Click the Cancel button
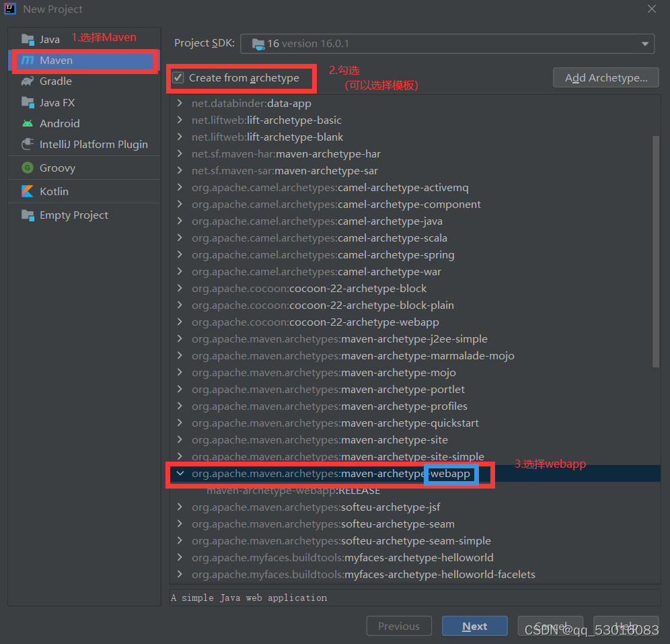 [550, 626]
